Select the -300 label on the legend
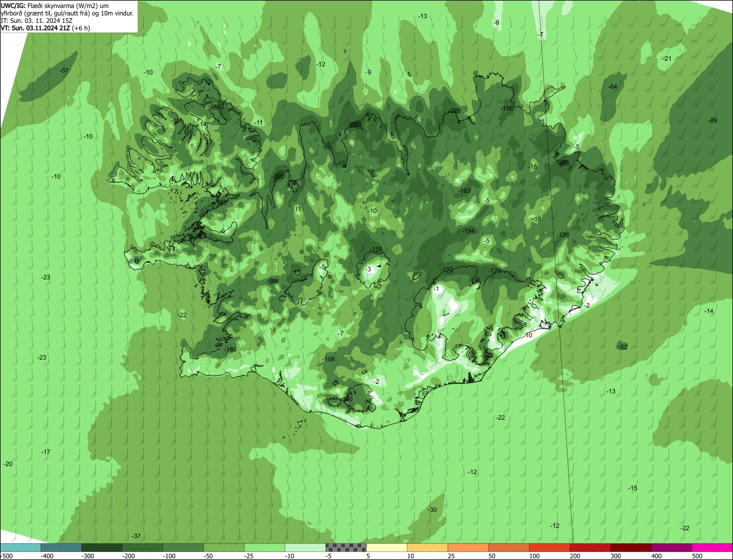Image resolution: width=733 pixels, height=560 pixels. (88, 556)
